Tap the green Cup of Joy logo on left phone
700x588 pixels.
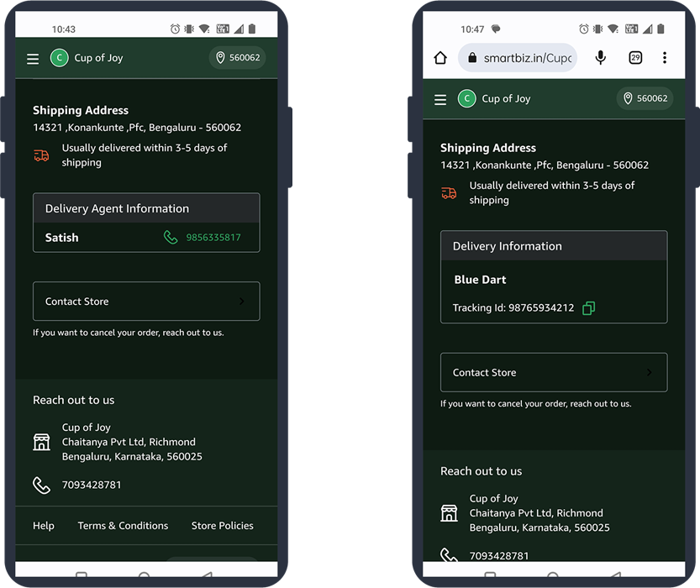tap(59, 58)
